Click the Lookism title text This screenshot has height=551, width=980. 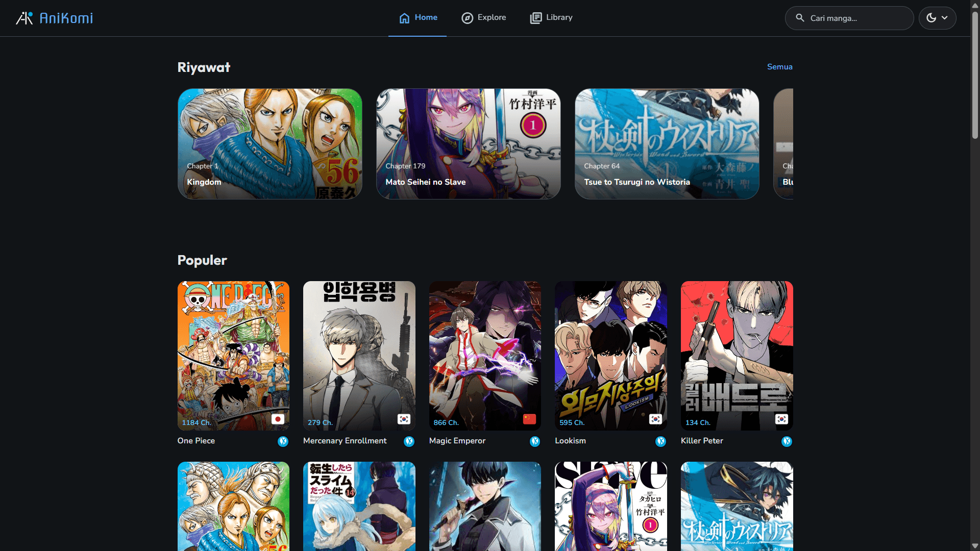[570, 441]
